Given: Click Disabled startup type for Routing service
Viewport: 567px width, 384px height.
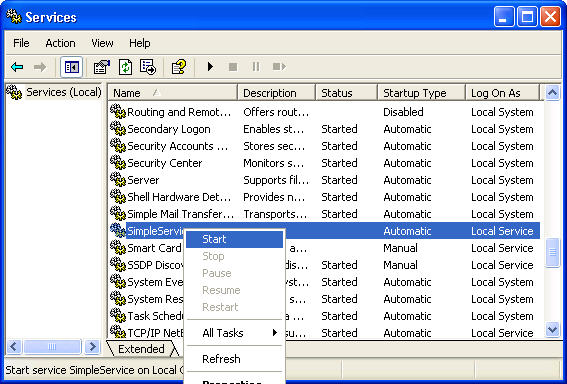Looking at the screenshot, I should click(403, 112).
